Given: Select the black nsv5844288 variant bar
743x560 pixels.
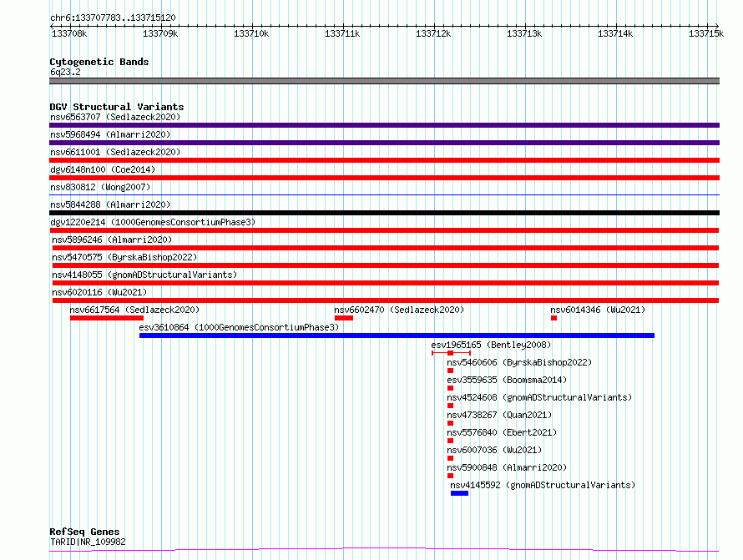Looking at the screenshot, I should (x=384, y=213).
